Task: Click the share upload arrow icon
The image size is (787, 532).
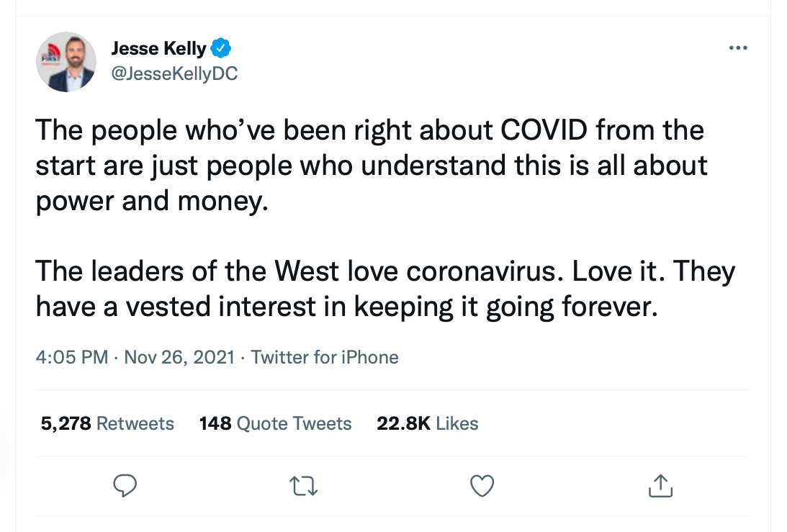Action: tap(660, 487)
